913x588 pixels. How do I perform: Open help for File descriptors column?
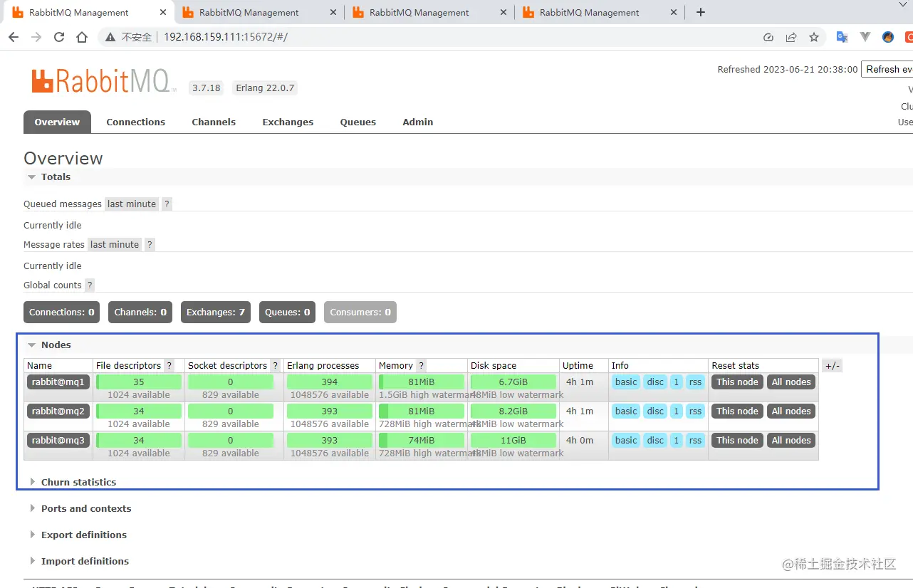point(169,366)
